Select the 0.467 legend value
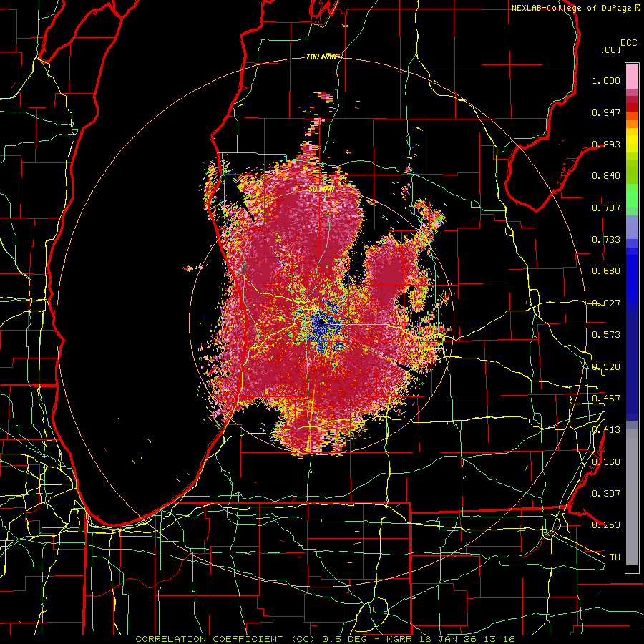Screen dimensions: 644x644 [x=606, y=399]
